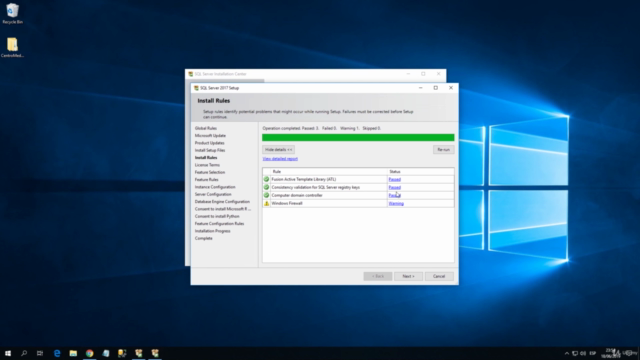Select the Database Engine Configuration step
Image resolution: width=640 pixels, height=360 pixels.
tap(222, 202)
